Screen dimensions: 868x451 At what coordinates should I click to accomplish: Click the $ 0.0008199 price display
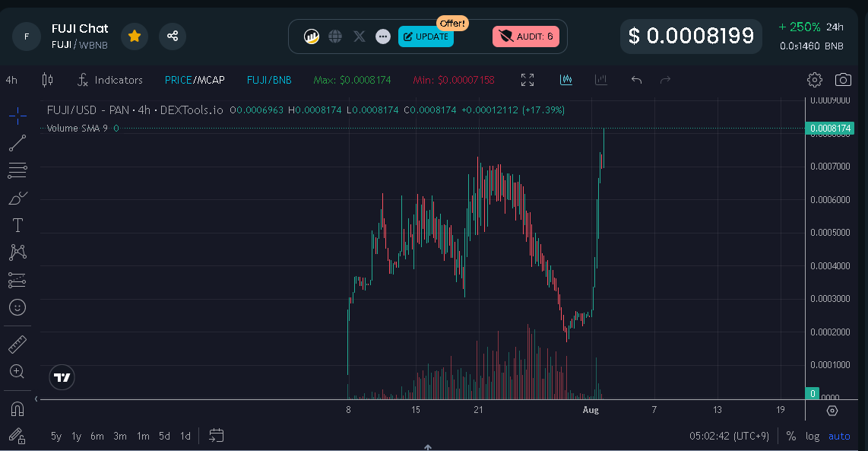(x=691, y=37)
